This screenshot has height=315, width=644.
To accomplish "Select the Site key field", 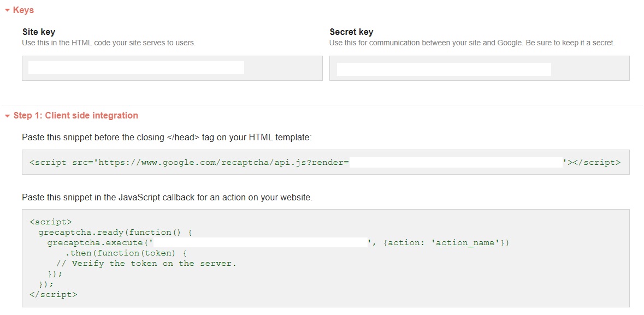I will pos(172,68).
